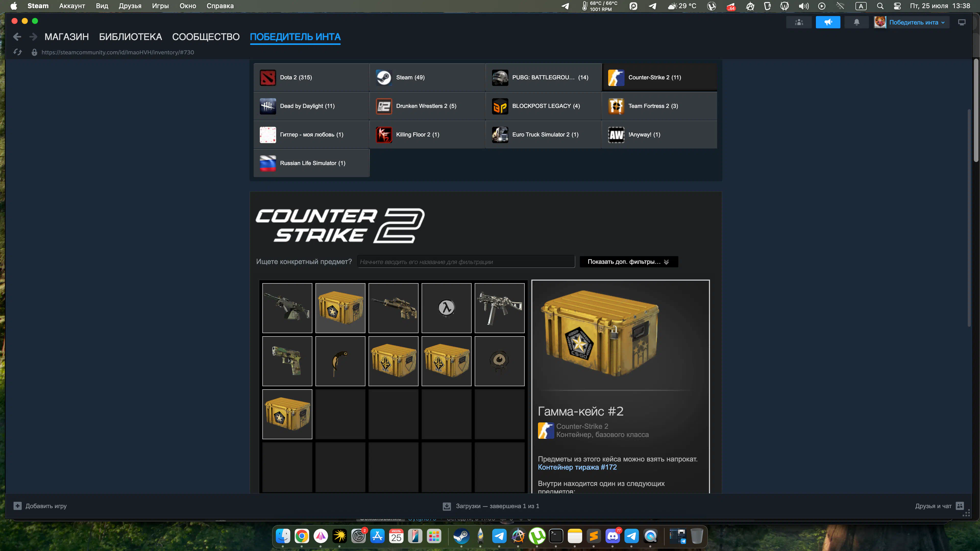The height and width of the screenshot is (551, 980).
Task: Go forward with the right arrow button
Action: click(33, 37)
